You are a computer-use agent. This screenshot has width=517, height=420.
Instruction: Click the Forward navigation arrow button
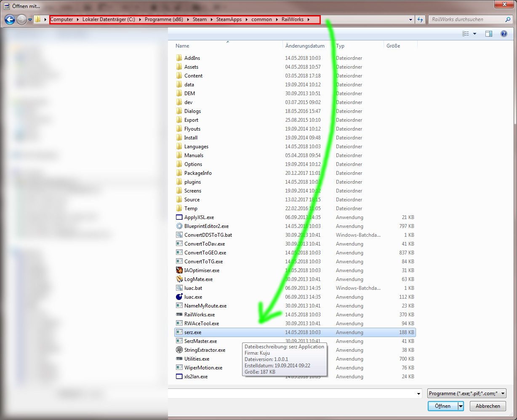21,19
